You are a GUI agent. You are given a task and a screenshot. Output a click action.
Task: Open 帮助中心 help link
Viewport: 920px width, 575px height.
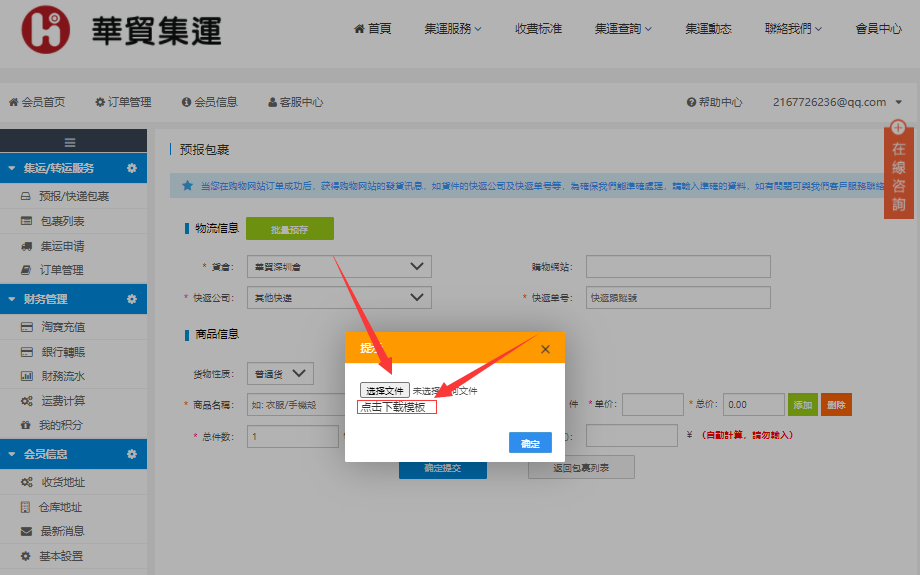pyautogui.click(x=714, y=102)
